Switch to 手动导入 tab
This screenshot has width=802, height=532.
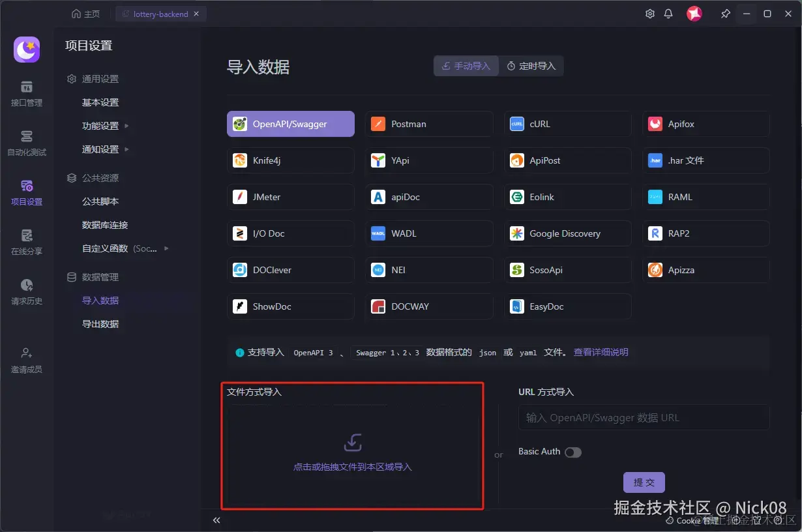[466, 66]
